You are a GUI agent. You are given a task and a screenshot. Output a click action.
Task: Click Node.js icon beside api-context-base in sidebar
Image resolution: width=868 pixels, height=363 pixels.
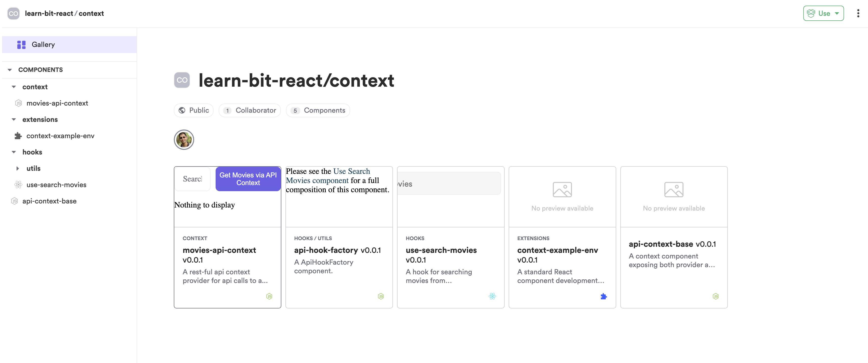click(15, 201)
